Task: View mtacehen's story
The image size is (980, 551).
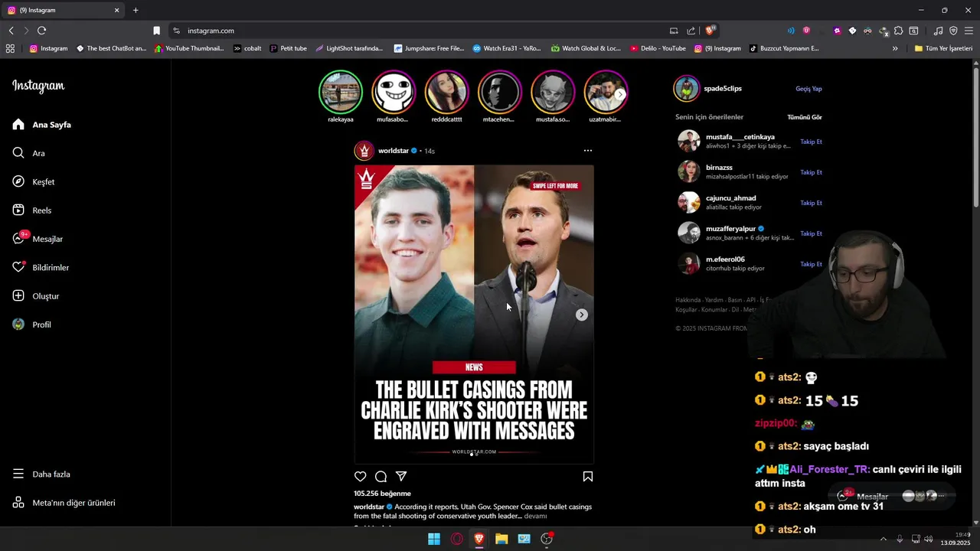Action: (x=499, y=92)
